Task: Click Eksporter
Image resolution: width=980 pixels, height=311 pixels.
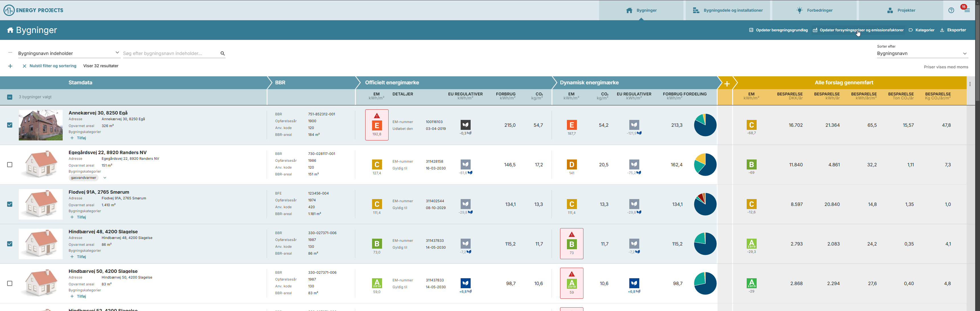Action: [953, 30]
